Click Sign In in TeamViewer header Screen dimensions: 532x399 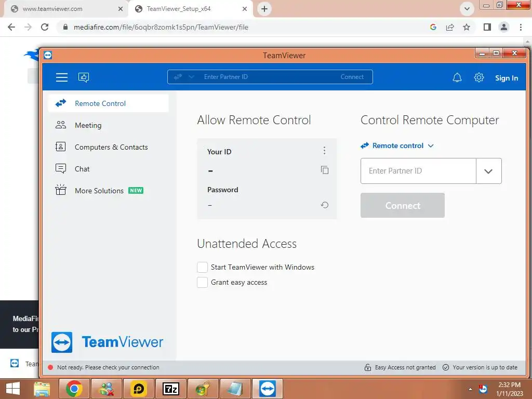click(506, 78)
